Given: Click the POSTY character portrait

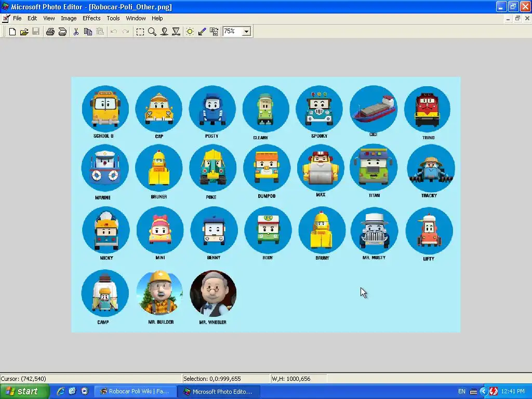Looking at the screenshot, I should (x=212, y=109).
